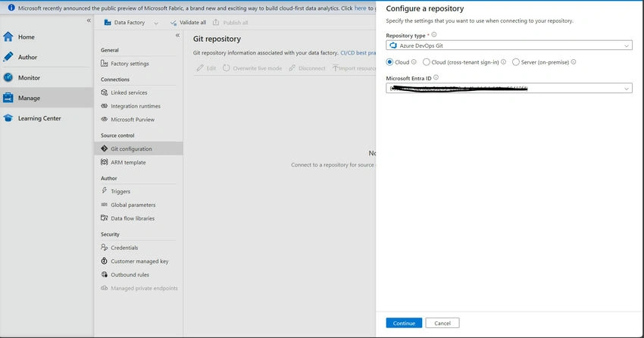Click Validate all in toolbar
The height and width of the screenshot is (338, 644).
coord(188,23)
